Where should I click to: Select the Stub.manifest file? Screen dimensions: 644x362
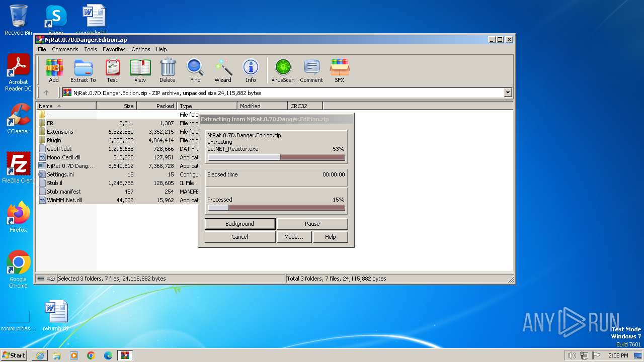pyautogui.click(x=118, y=192)
